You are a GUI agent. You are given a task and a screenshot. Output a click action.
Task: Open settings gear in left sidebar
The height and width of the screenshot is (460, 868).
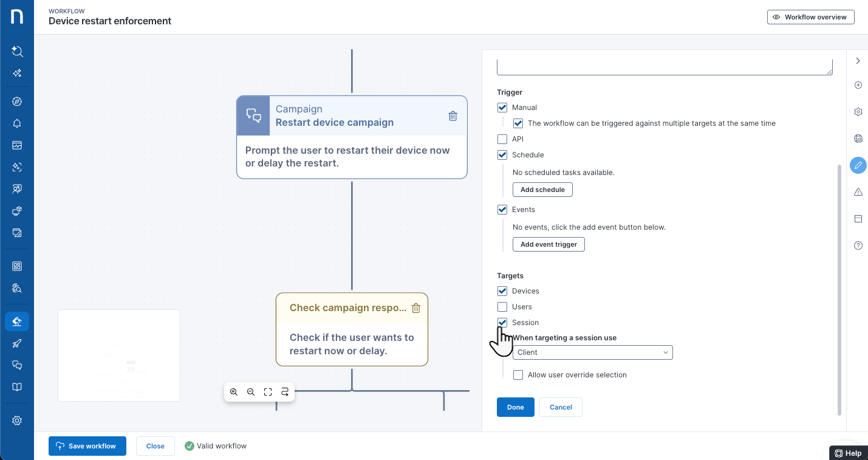pos(17,421)
